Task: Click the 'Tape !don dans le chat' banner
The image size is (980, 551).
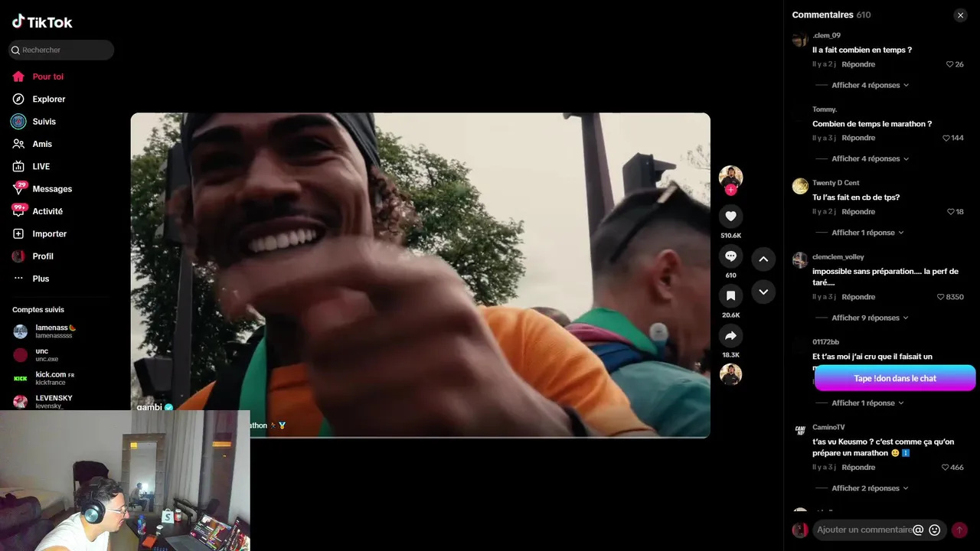Action: [895, 378]
